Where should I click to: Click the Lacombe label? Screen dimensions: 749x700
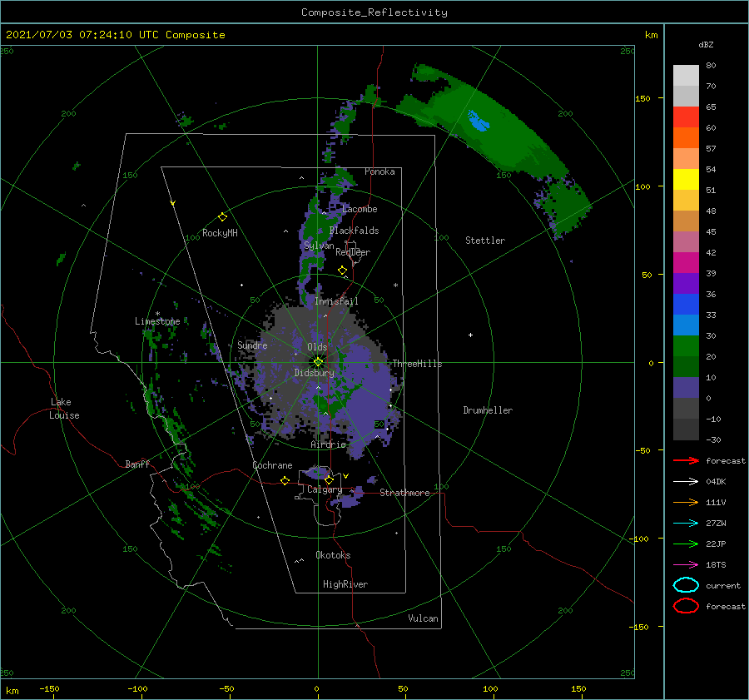click(x=360, y=209)
